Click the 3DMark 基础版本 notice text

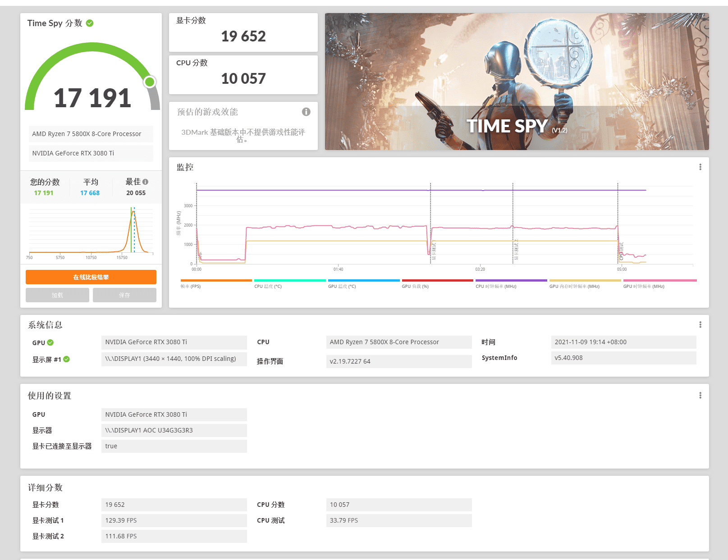(x=243, y=136)
